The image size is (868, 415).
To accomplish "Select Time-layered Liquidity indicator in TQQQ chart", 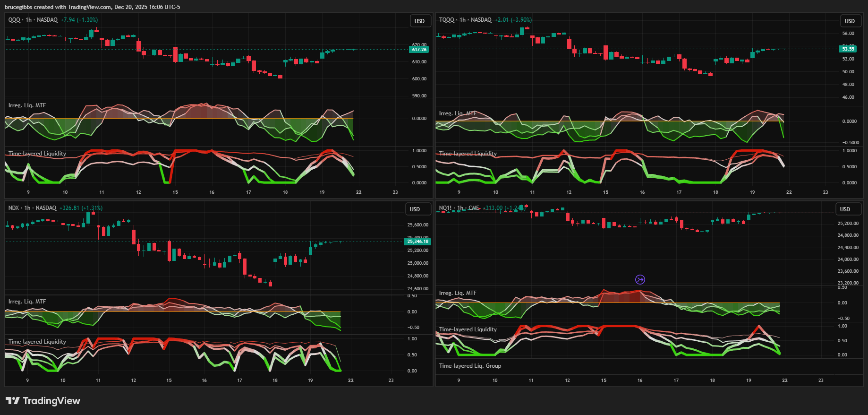I will [x=468, y=154].
